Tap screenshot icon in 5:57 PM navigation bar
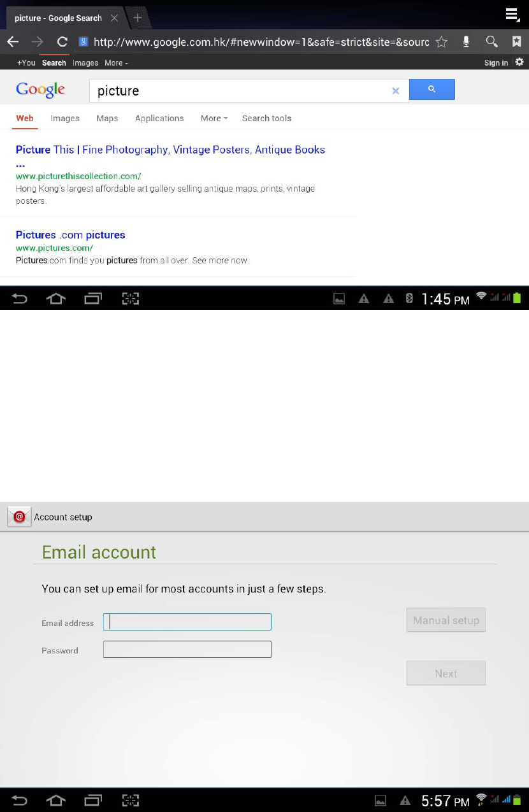Viewport: 529px width, 812px height. tap(130, 800)
